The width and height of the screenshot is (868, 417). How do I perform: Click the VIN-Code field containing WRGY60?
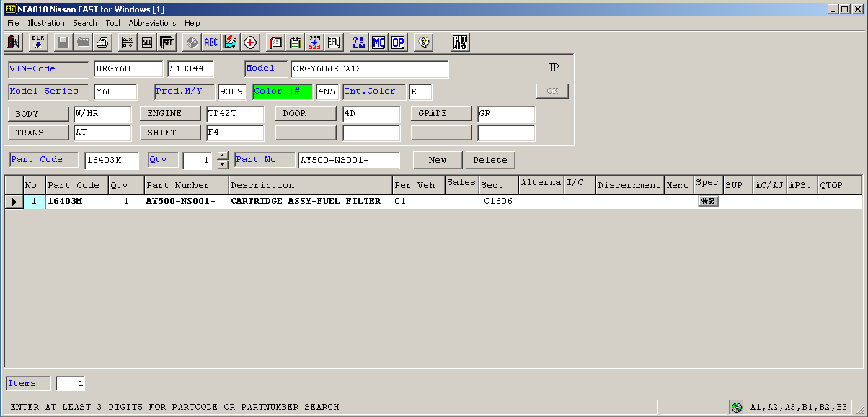[x=128, y=69]
